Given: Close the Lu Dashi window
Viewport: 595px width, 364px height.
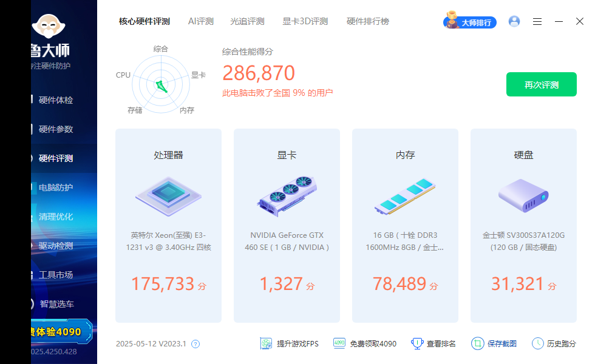Looking at the screenshot, I should click(x=579, y=21).
